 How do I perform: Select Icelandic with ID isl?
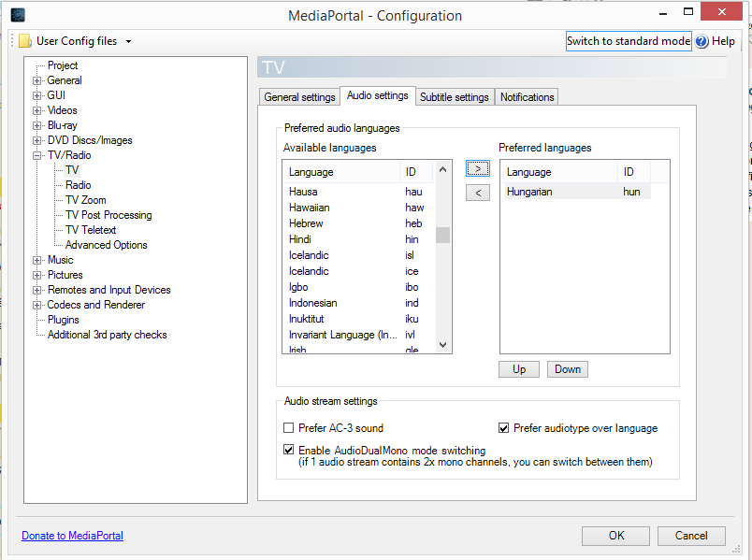(x=358, y=255)
